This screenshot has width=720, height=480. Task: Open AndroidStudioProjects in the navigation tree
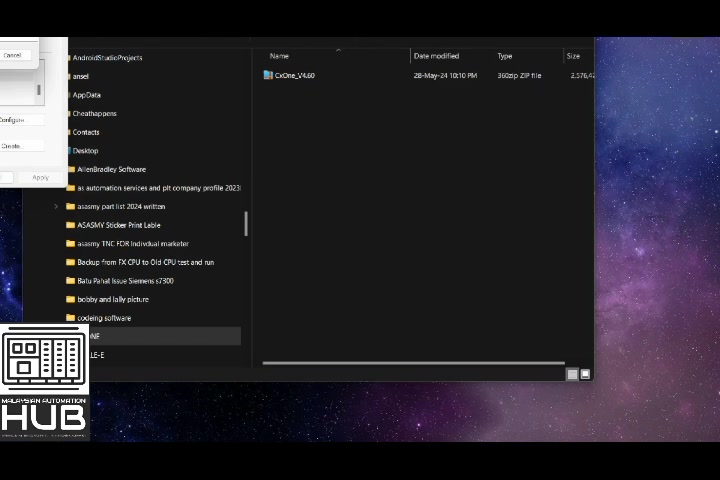coord(107,58)
